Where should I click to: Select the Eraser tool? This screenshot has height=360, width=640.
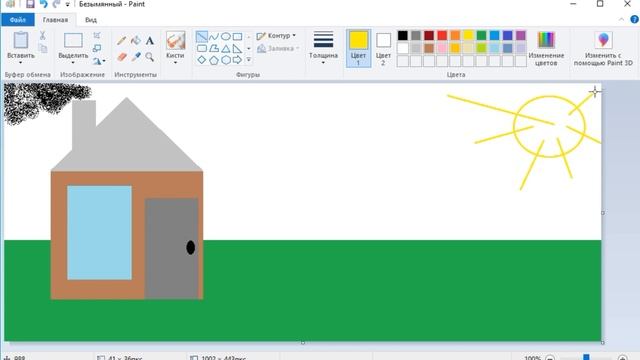coord(121,57)
